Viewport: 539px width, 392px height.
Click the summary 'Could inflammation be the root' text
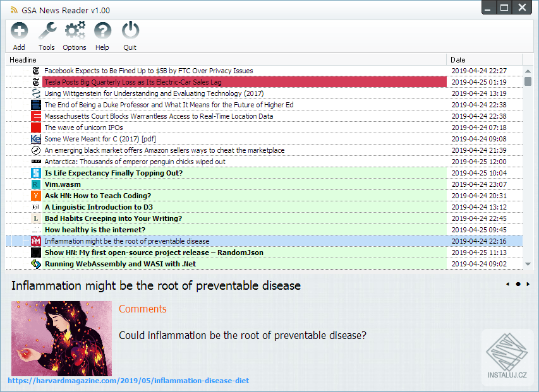243,335
